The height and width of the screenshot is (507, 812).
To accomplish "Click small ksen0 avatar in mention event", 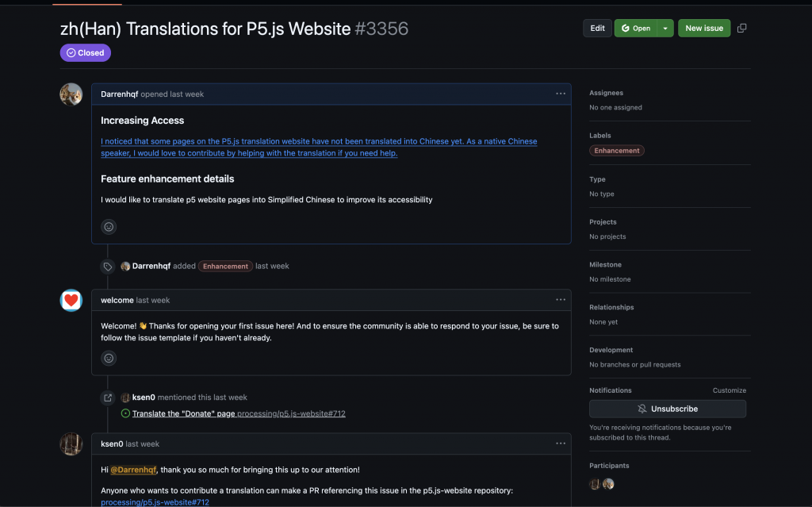I will point(125,398).
